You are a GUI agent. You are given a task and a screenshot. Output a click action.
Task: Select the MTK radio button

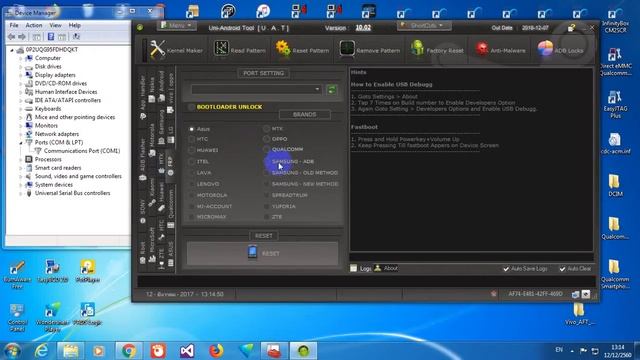267,129
